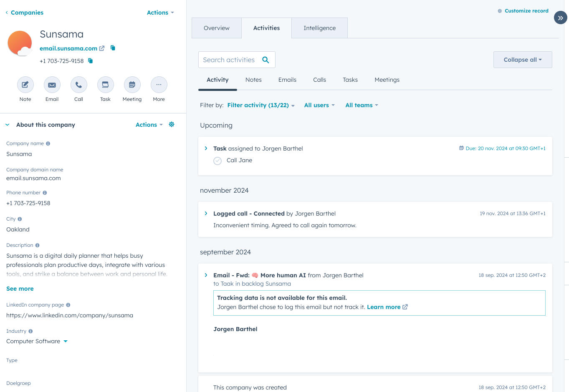Open Learn more about email tracking

point(384,307)
